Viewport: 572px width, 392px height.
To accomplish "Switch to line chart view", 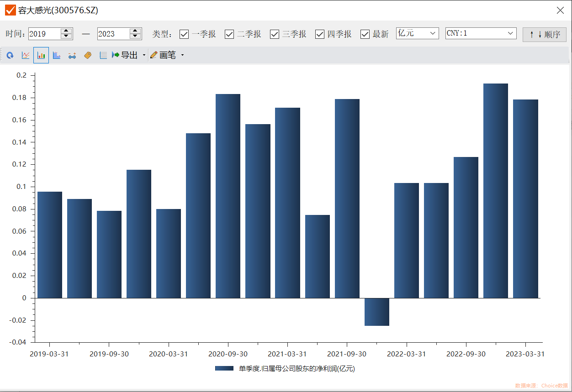I will (26, 55).
